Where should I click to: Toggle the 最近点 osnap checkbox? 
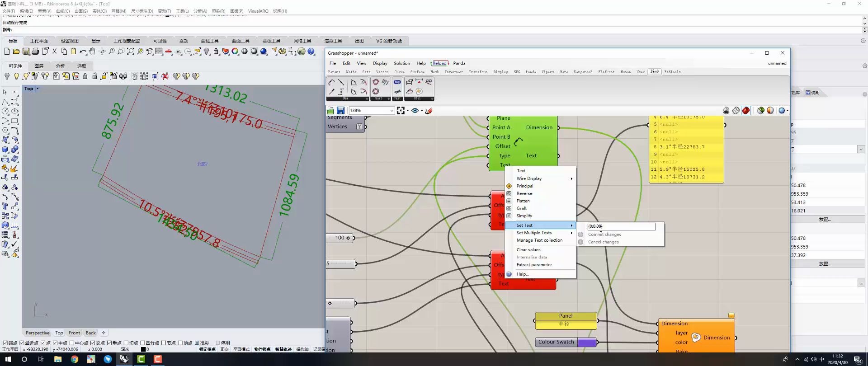(x=22, y=343)
